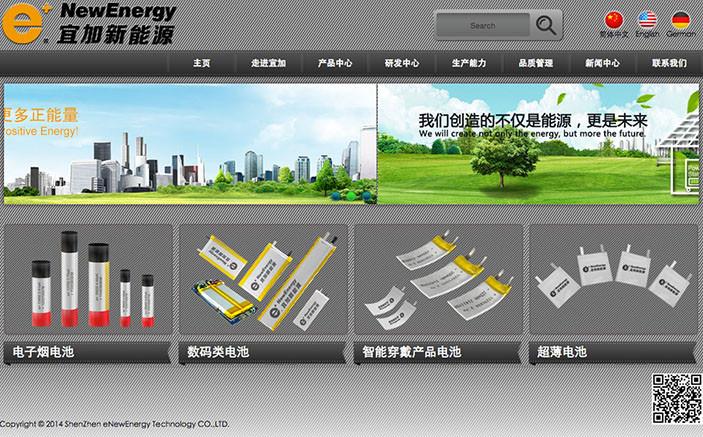
Task: Click the green tree banner slide
Action: tap(538, 144)
